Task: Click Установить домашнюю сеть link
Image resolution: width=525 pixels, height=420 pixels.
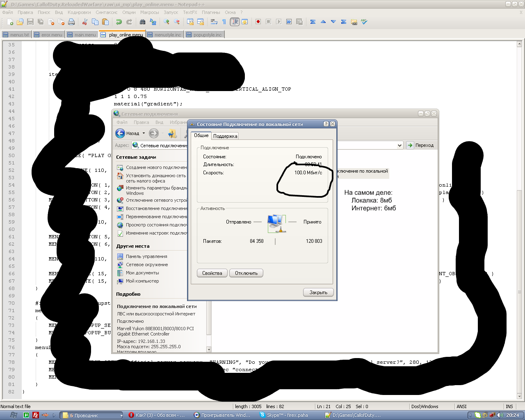Action: (152, 178)
